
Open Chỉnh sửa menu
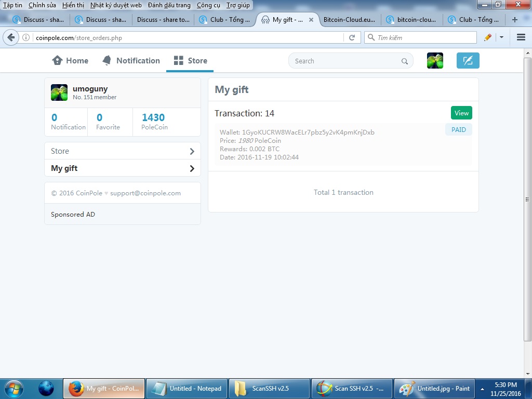pyautogui.click(x=42, y=5)
